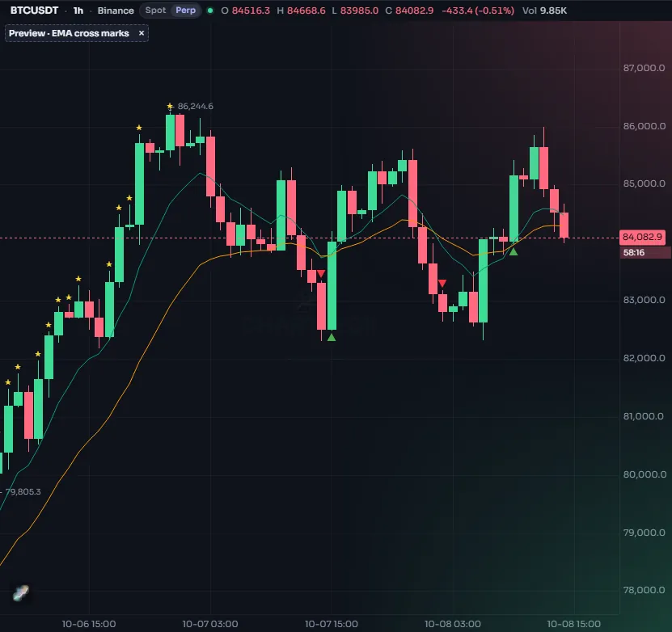Viewport: 672px width, 632px height.
Task: Click the 10-08 15:00 time axis label
Action: 573,624
